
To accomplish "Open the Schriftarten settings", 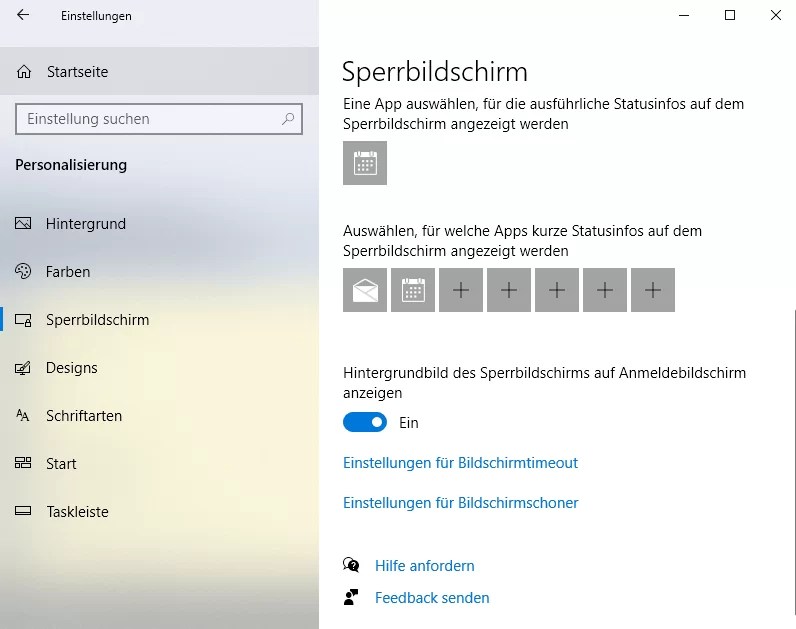I will tap(159, 416).
